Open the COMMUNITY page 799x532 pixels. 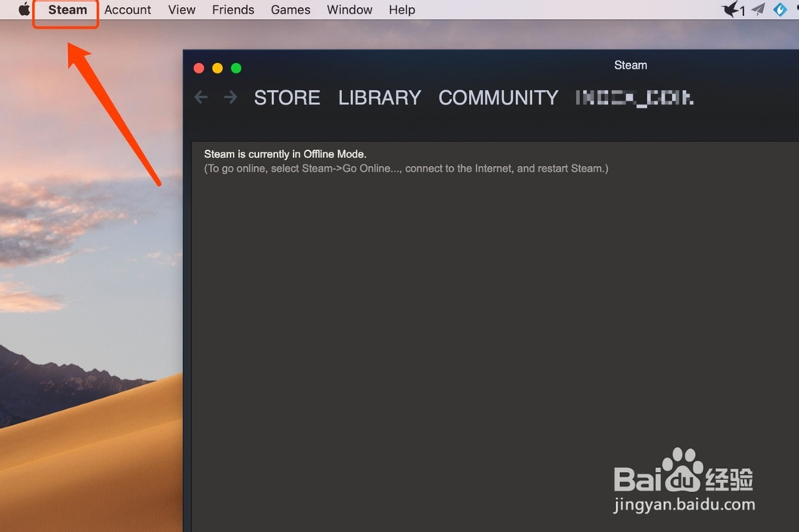[x=497, y=97]
